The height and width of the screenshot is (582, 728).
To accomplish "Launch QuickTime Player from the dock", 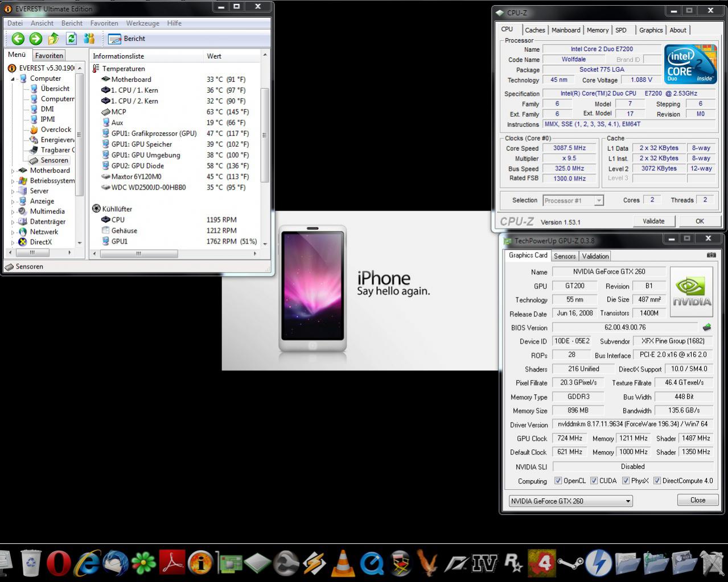I will [372, 564].
